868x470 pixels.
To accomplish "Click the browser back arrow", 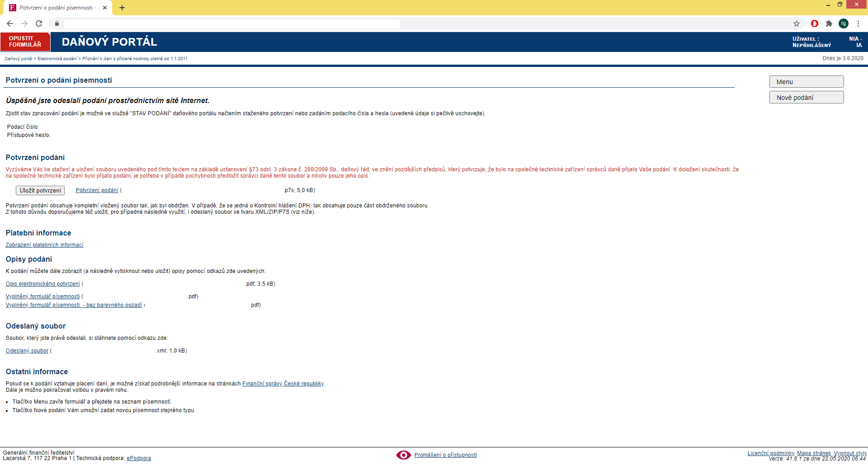I will pyautogui.click(x=10, y=23).
